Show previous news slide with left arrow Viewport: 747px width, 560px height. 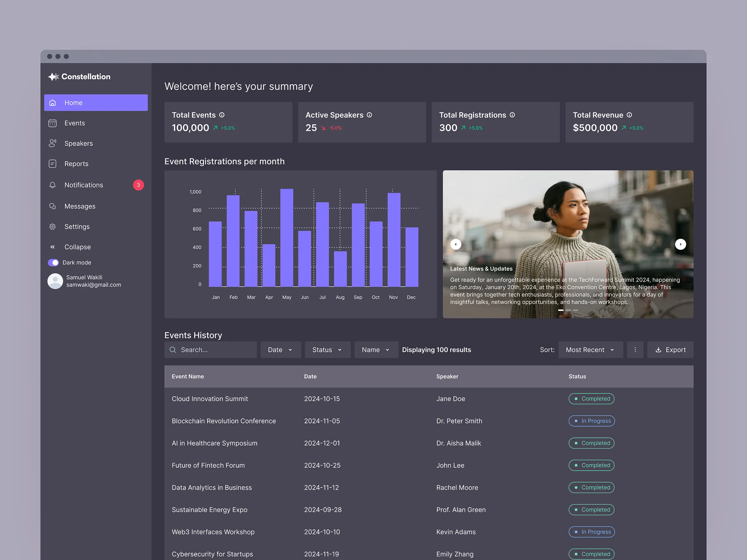tap(456, 244)
